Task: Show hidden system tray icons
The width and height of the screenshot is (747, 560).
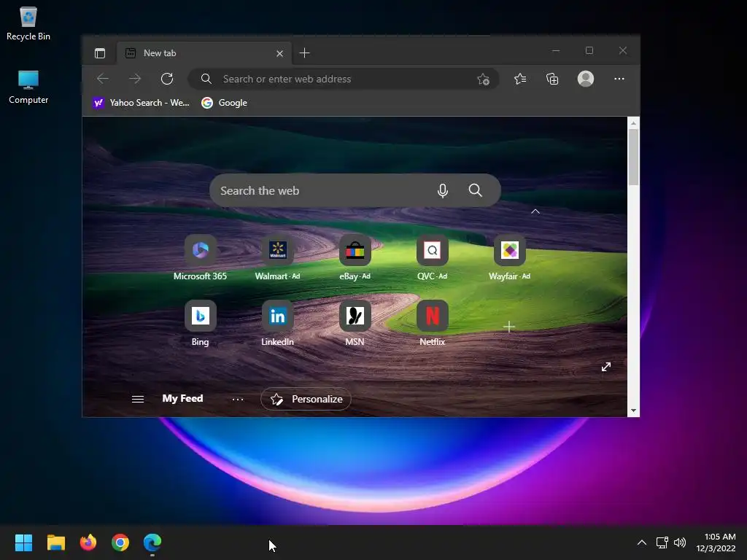Action: pos(642,542)
